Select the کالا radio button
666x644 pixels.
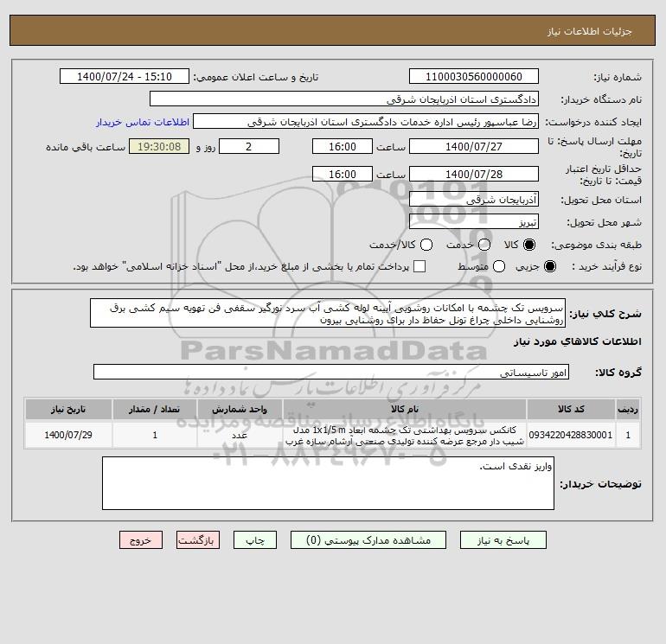pos(529,245)
